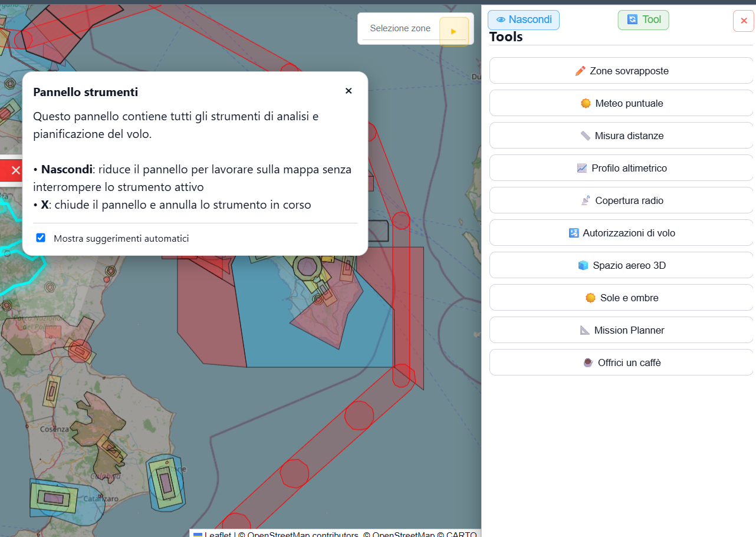Click the yellow play arrow button

click(x=453, y=31)
